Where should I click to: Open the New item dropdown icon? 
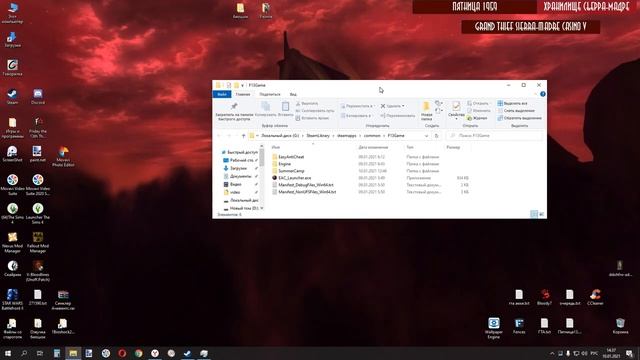pyautogui.click(x=439, y=104)
